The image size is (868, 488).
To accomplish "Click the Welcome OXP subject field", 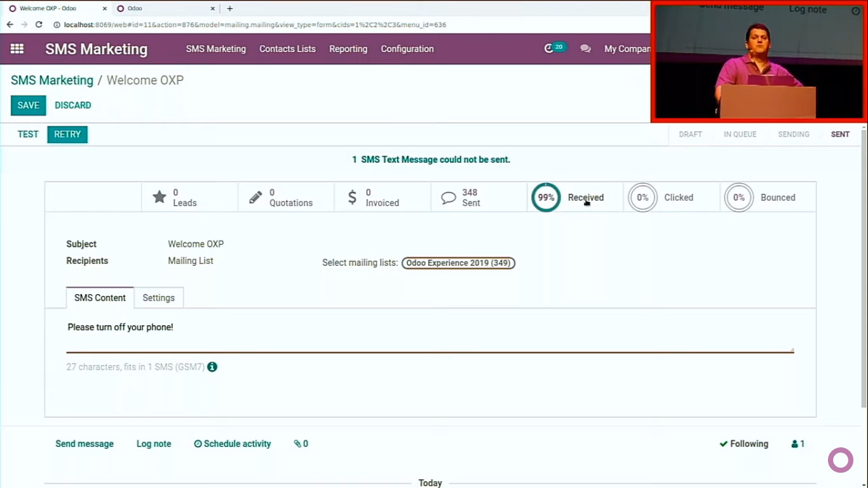I will click(196, 244).
